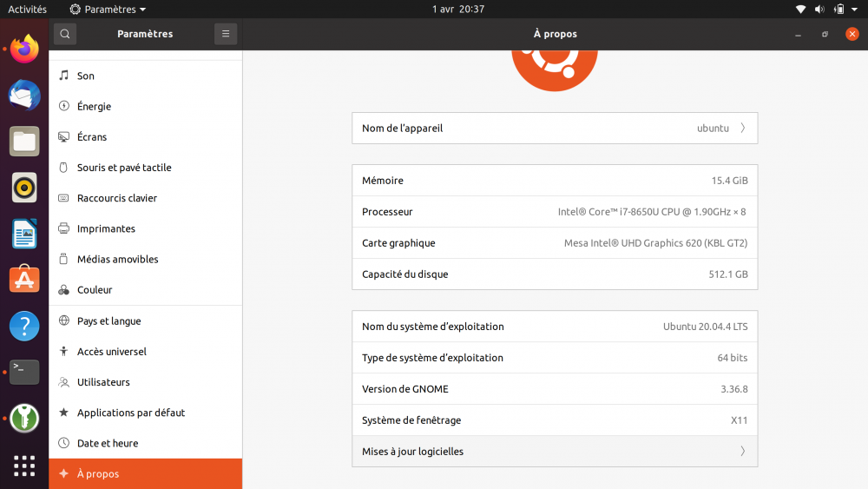Open the hamburger menu in Paramètres header
Viewport: 868px width, 489px height.
click(226, 34)
